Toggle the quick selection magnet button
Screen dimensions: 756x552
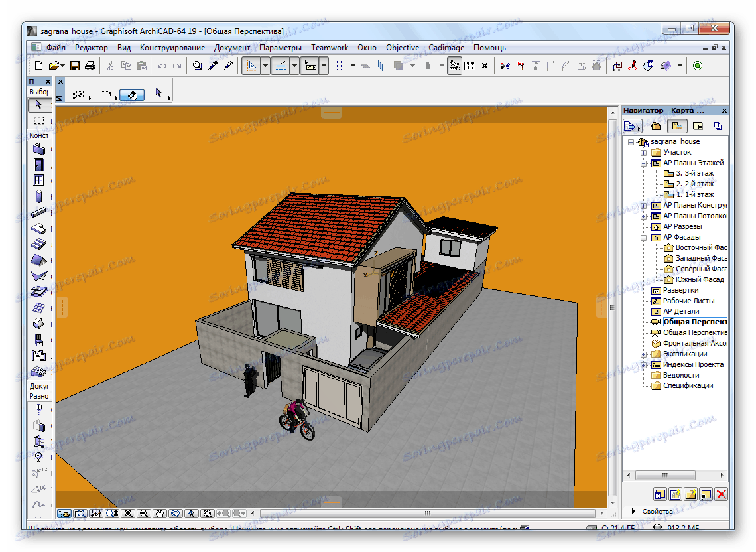pos(131,95)
